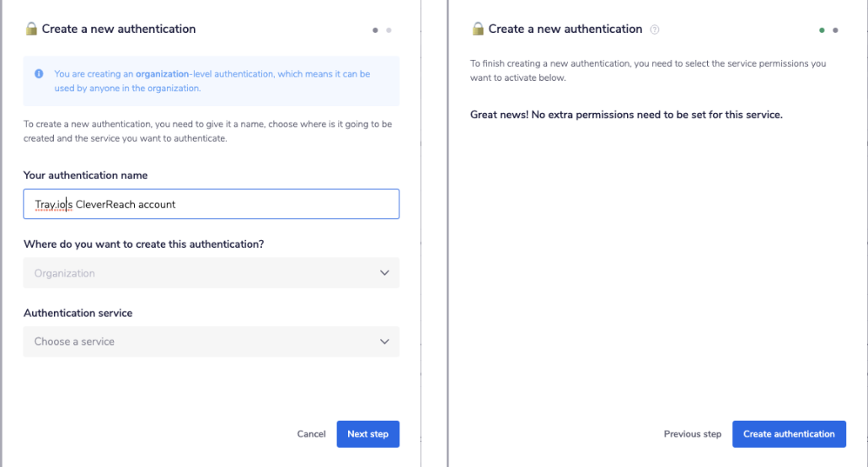Click the grey step dot in the right dialog
This screenshot has height=467, width=868.
pos(835,30)
